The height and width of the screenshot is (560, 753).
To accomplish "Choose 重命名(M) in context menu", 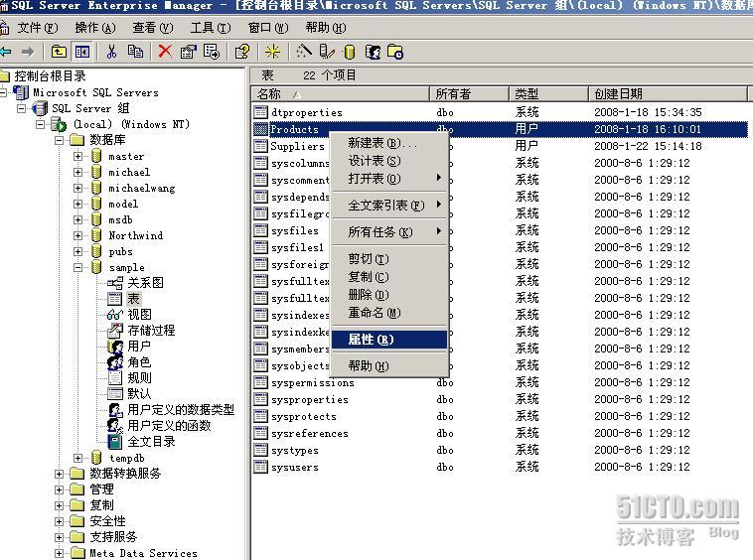I will coord(389,313).
